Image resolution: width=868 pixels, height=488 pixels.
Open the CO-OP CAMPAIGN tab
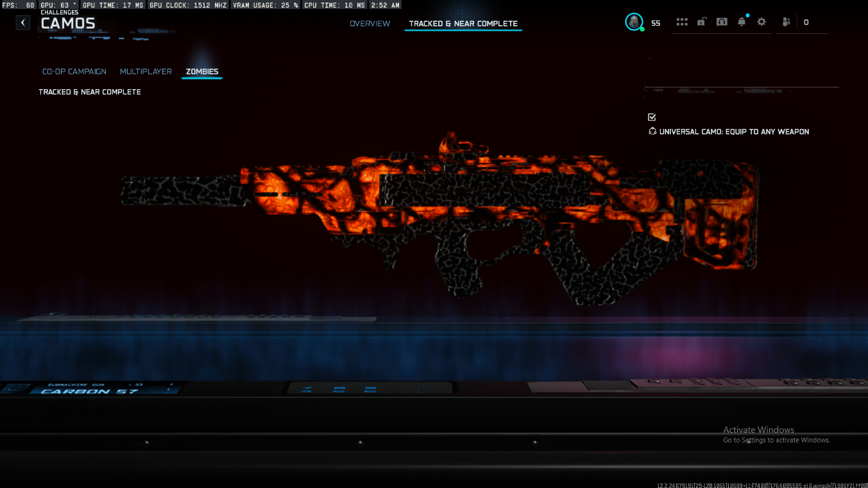click(74, 71)
